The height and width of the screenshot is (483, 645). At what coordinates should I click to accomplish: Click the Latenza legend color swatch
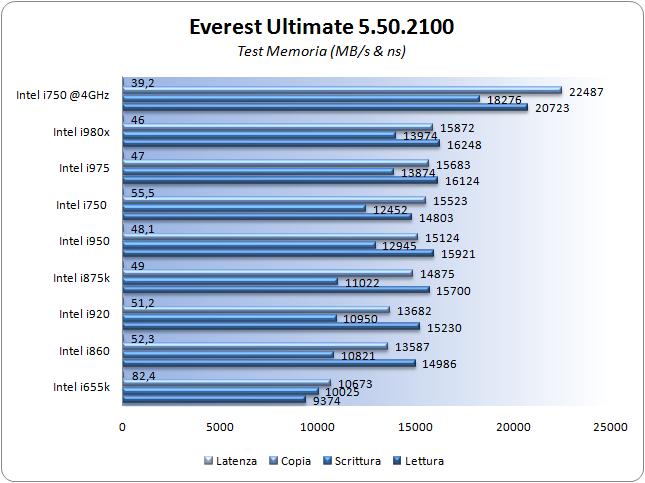(207, 461)
